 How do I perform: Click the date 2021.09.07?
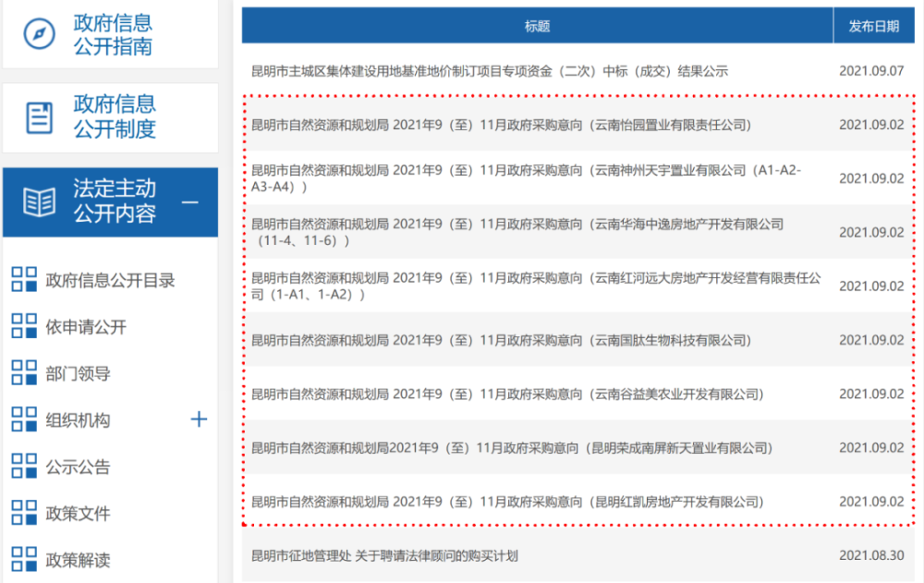click(871, 71)
